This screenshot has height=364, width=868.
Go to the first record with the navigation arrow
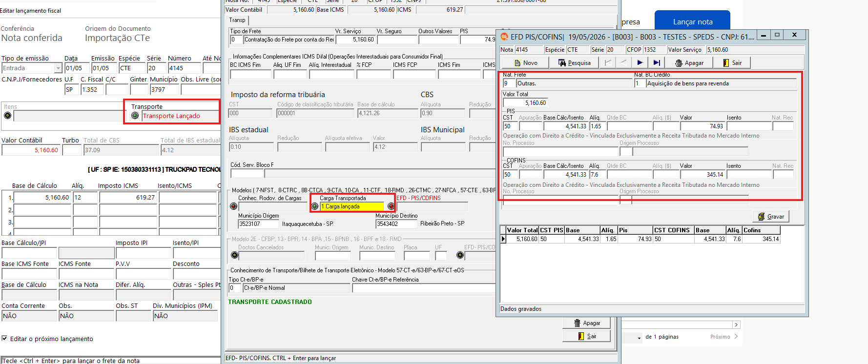(x=608, y=63)
